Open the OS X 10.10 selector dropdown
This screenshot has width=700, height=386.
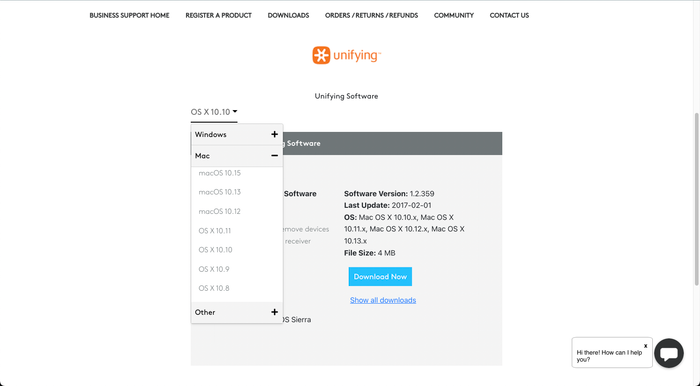[214, 112]
